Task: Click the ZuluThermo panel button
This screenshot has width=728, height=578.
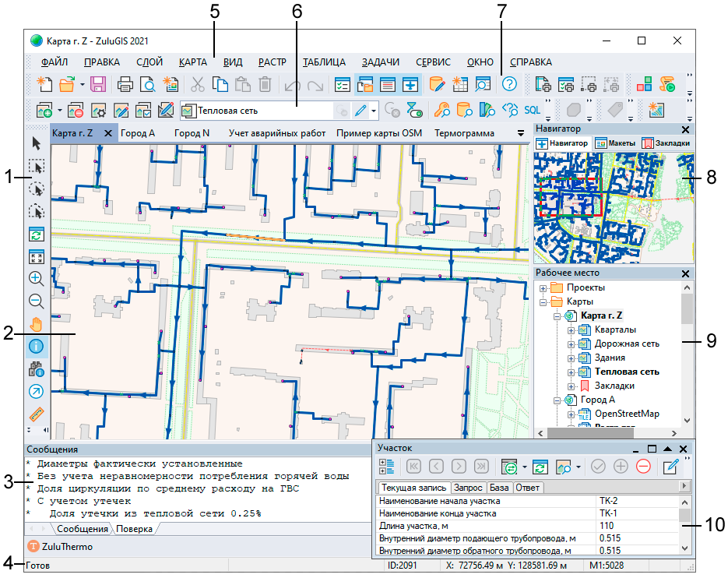Action: 59,547
